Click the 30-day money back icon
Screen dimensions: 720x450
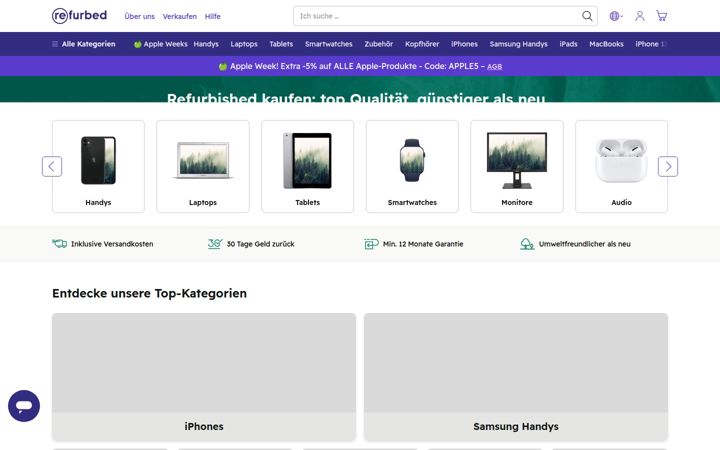click(215, 244)
